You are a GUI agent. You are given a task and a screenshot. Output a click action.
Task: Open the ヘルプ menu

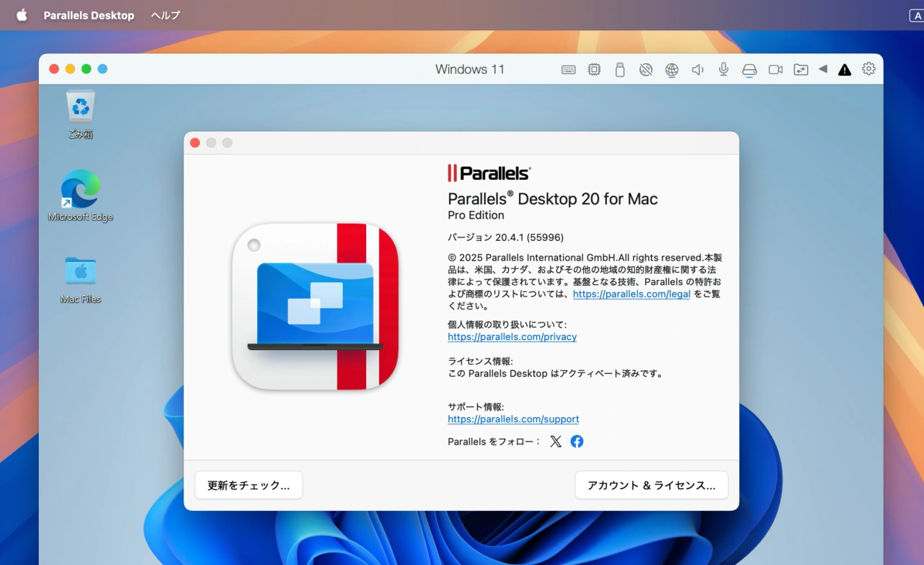click(165, 14)
